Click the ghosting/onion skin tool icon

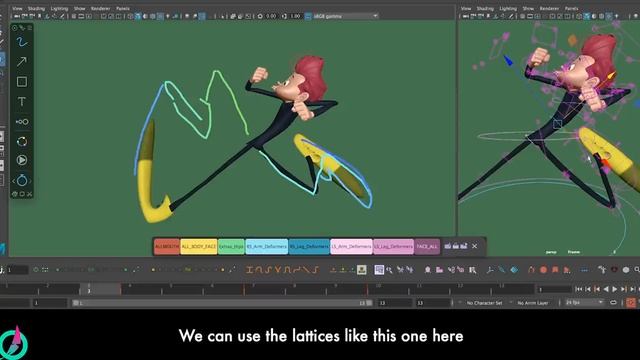[x=22, y=122]
